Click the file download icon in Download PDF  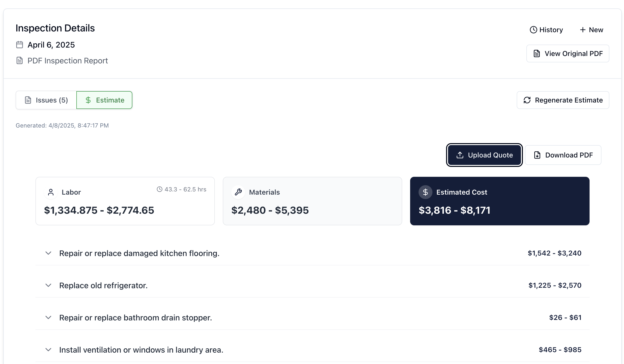point(537,155)
